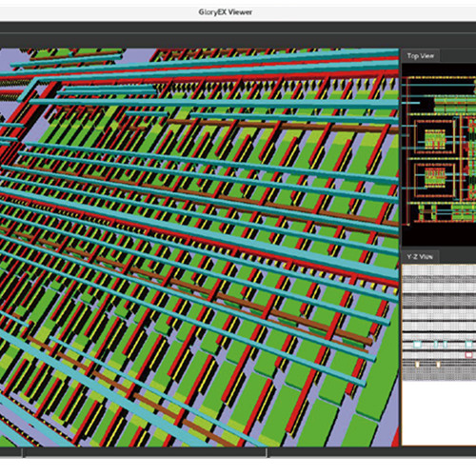Select the Y-Z View tab
The image size is (476, 476).
coord(420,257)
